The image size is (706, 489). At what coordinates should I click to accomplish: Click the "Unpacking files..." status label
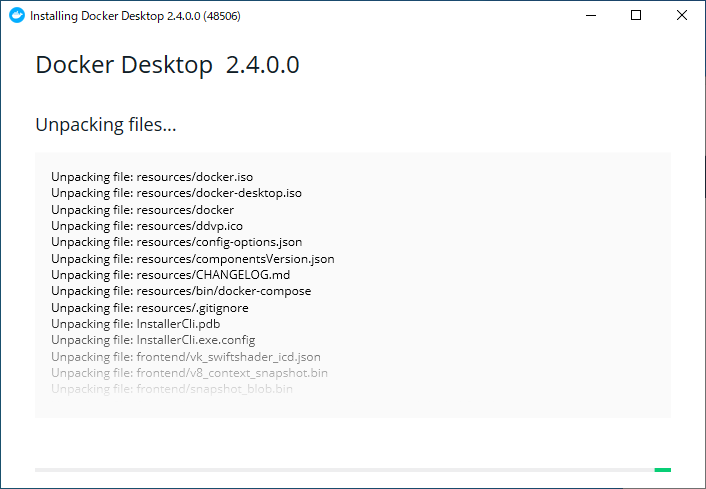pyautogui.click(x=106, y=125)
